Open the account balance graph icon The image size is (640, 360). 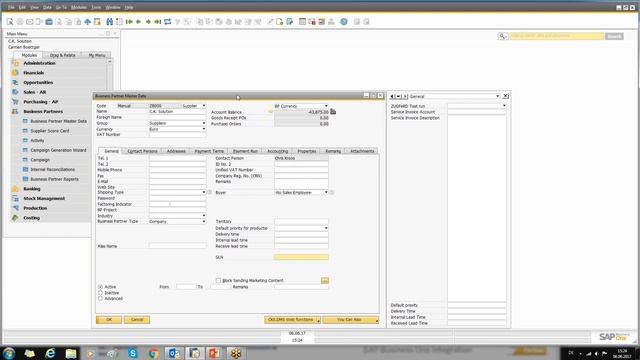333,111
